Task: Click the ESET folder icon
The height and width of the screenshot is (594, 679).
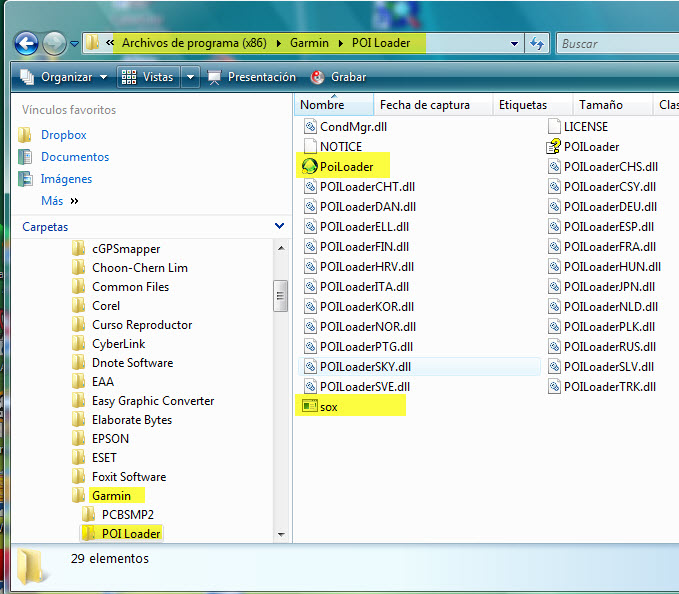Action: tap(78, 458)
